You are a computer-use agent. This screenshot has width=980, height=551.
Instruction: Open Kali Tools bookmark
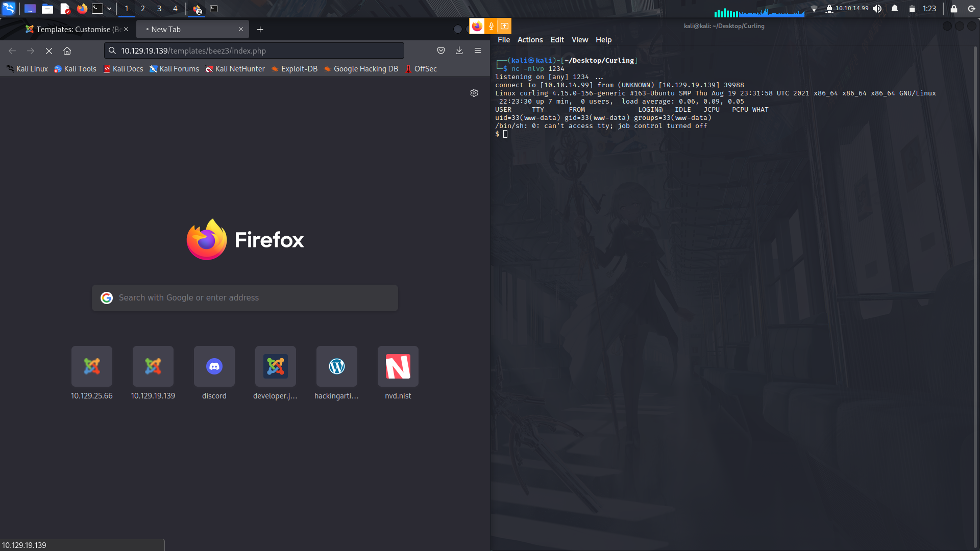[x=76, y=69]
